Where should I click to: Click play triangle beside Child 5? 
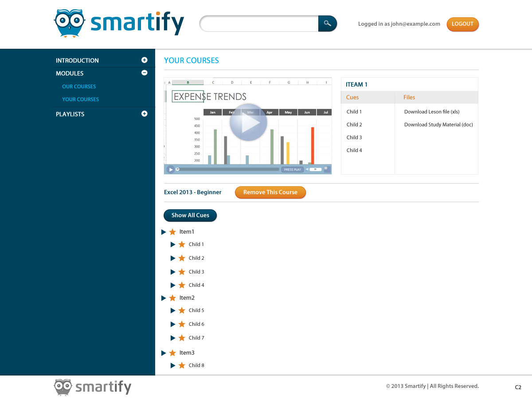(173, 310)
